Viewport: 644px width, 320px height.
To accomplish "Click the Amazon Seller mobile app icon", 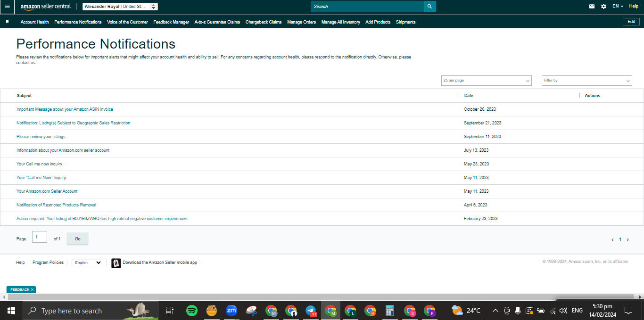I will click(x=116, y=263).
